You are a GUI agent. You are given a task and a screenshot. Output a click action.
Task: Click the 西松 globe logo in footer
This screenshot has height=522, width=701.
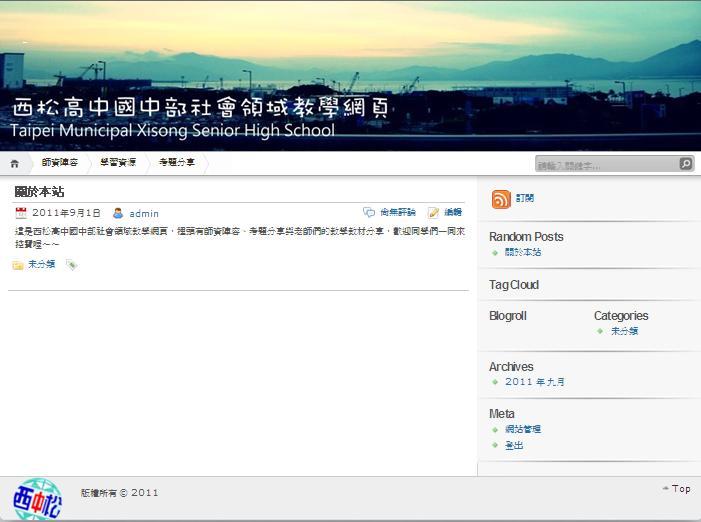[x=38, y=499]
